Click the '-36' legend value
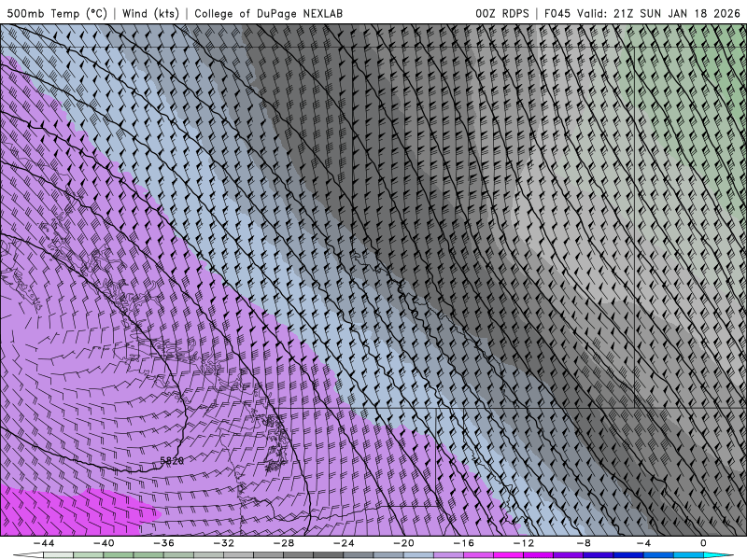This screenshot has height=560, width=747. (x=164, y=543)
